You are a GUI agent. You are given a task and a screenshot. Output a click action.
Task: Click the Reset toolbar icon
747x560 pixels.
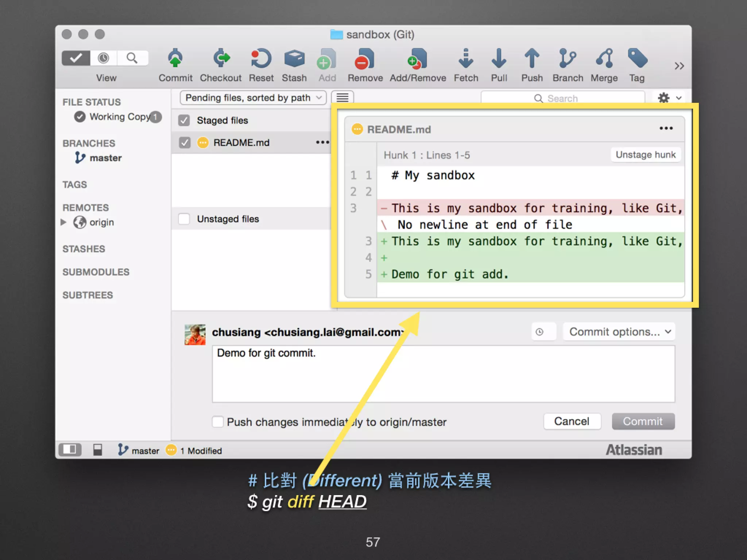[x=261, y=59]
